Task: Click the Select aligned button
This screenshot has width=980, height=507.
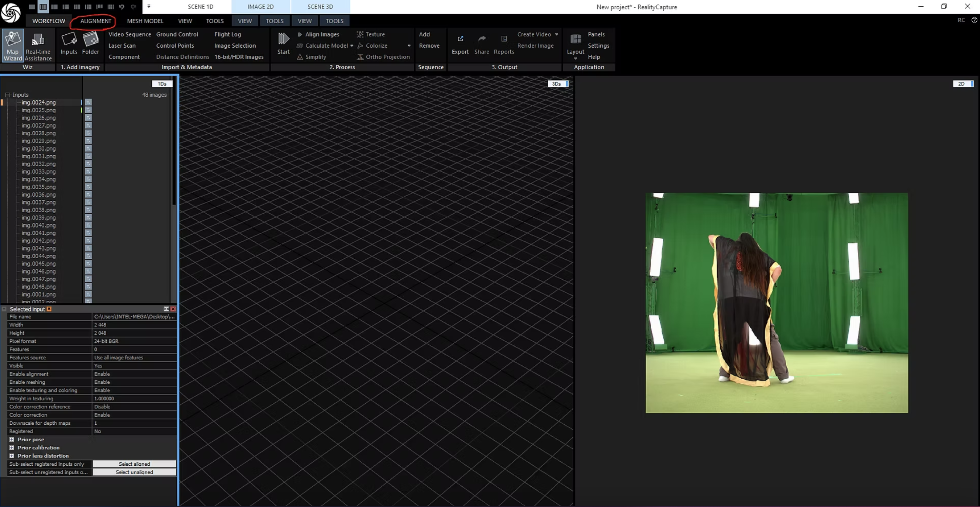Action: click(x=134, y=463)
